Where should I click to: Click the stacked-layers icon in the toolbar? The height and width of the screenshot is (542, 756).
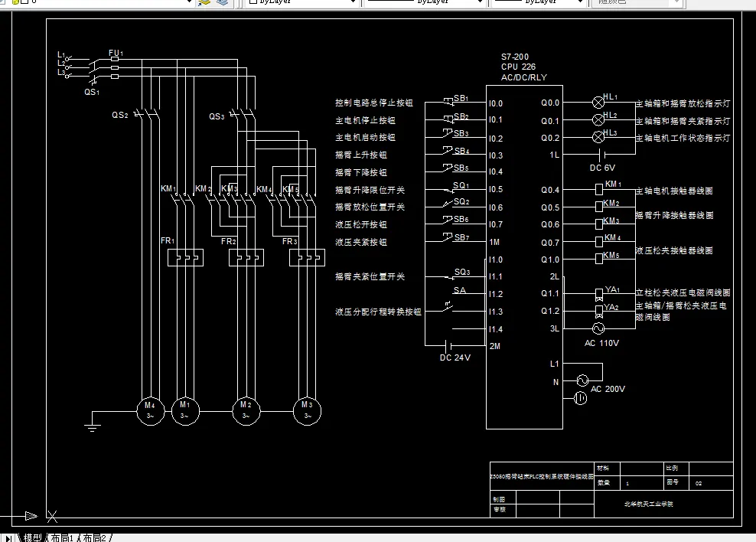[222, 2]
